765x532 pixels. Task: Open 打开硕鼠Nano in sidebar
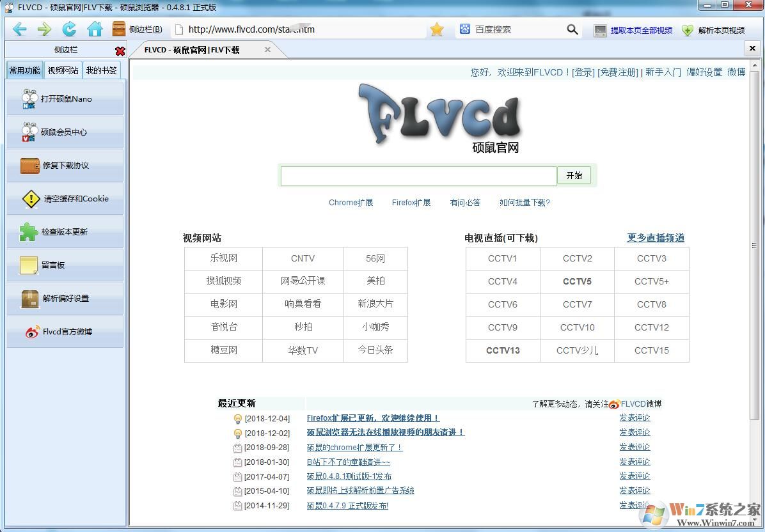65,99
